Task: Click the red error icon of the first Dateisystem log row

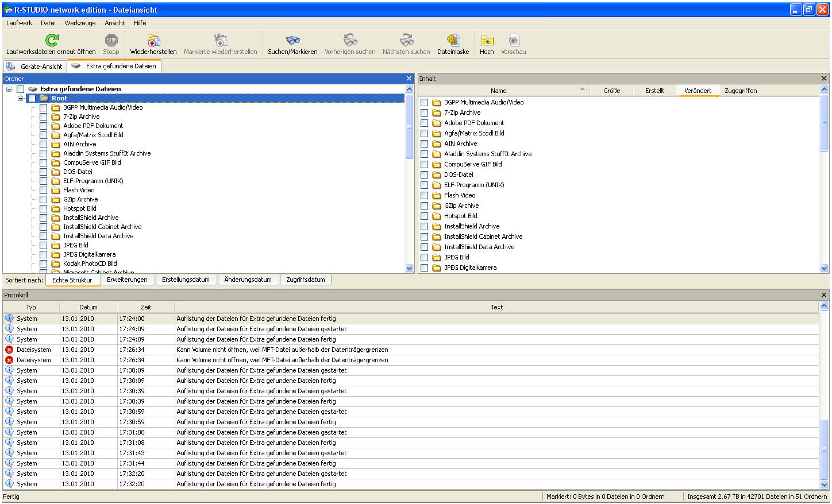Action: coord(9,350)
